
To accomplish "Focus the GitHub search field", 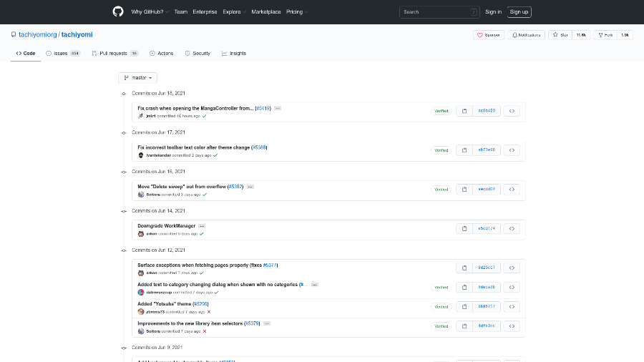I will [438, 11].
